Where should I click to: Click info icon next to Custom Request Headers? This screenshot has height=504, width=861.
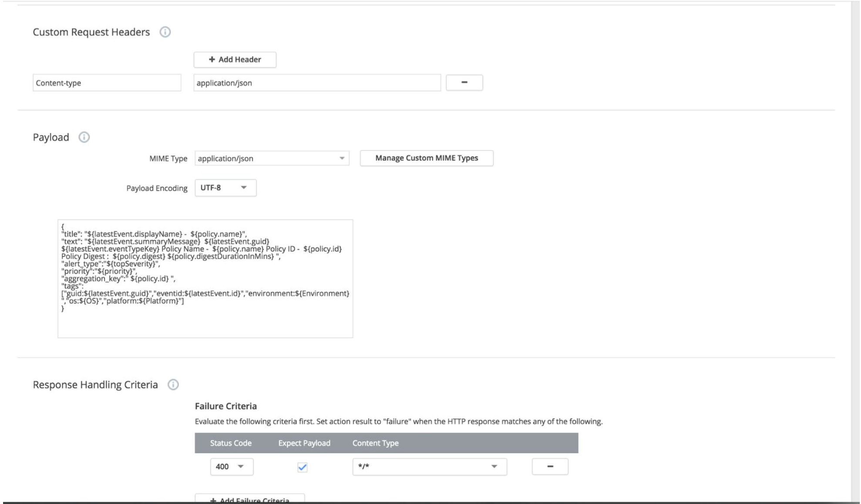(x=165, y=32)
